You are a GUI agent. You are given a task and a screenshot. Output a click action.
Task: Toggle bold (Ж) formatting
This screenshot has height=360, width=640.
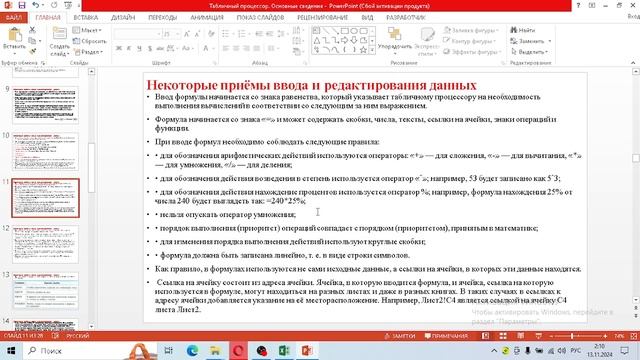click(x=119, y=48)
